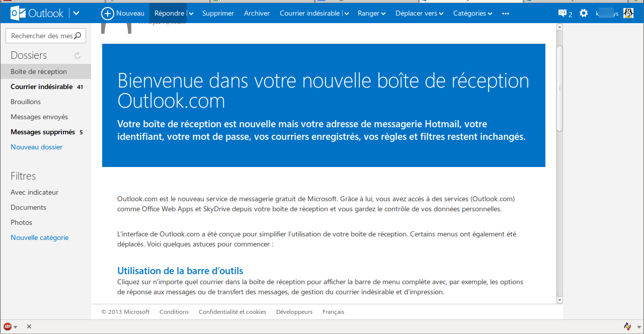The height and width of the screenshot is (334, 644).
Task: Create a folder via Nouveau dossier
Action: pos(37,147)
